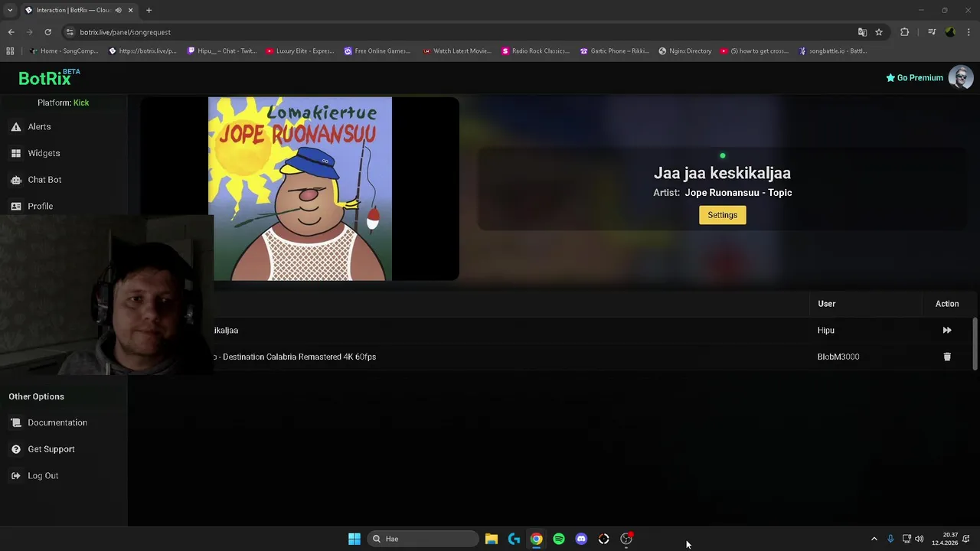The width and height of the screenshot is (980, 551).
Task: Open the user avatar menu
Action: coord(961,77)
